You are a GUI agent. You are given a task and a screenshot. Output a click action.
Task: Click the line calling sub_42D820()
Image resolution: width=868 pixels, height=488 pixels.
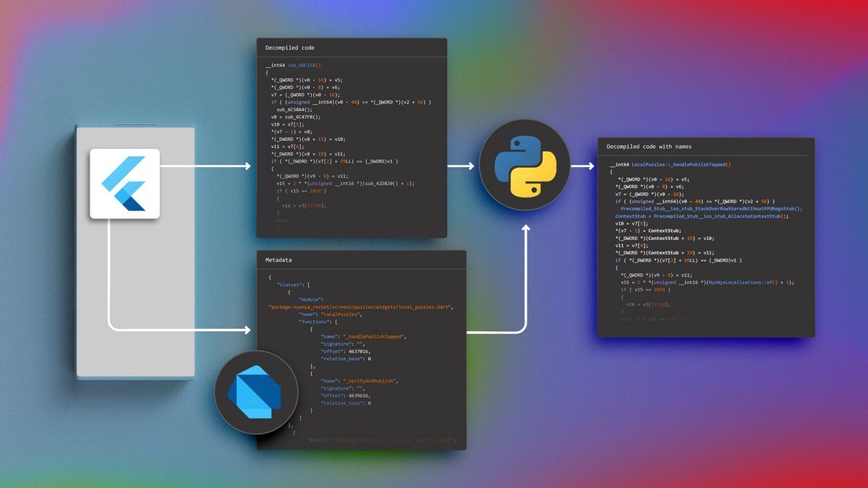346,184
